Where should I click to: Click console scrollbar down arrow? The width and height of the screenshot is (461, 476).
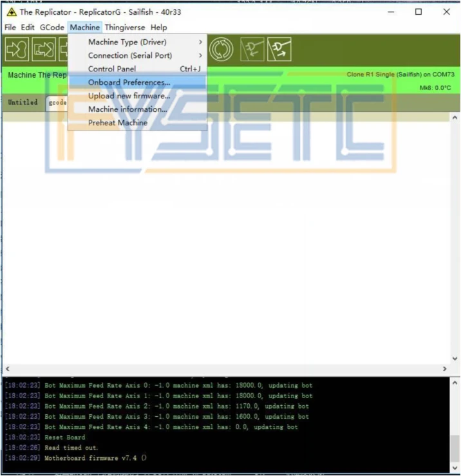pos(455,468)
